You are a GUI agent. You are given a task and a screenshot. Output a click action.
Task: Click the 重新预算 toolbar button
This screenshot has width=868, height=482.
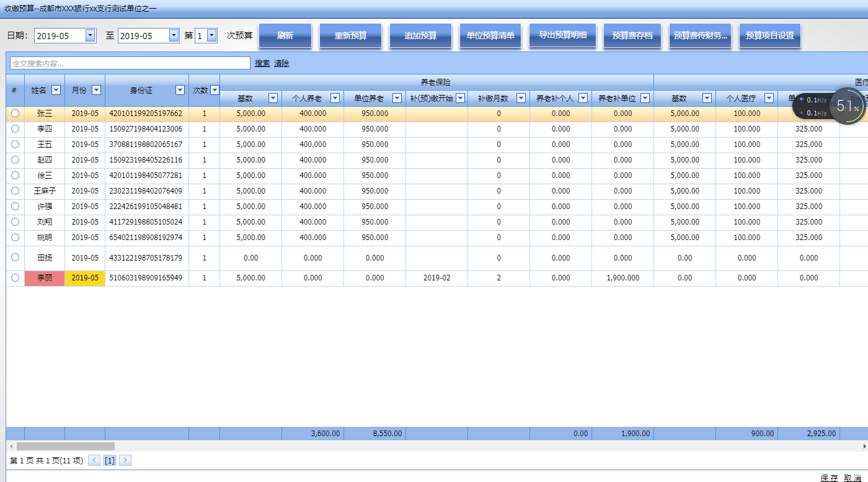pyautogui.click(x=350, y=36)
